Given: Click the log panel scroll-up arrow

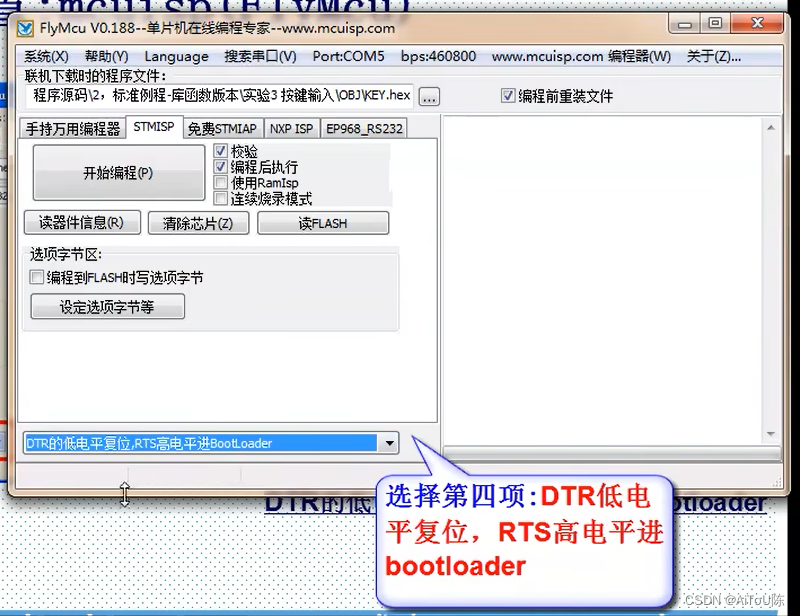Looking at the screenshot, I should (771, 128).
